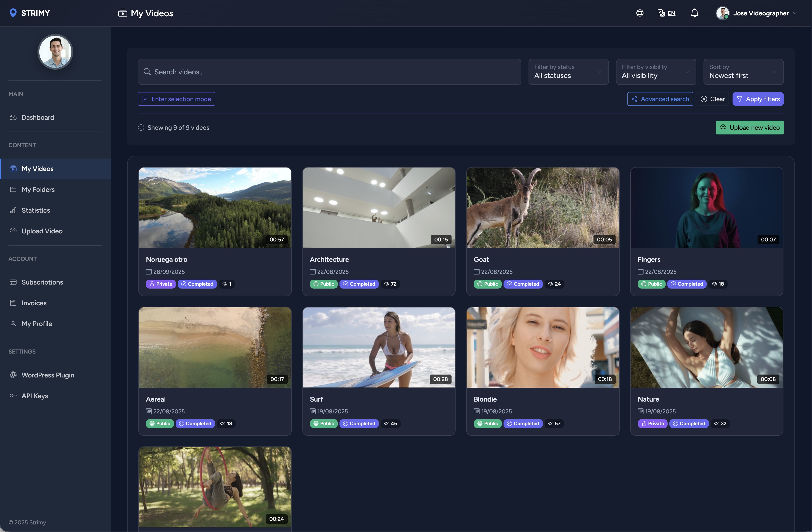
Task: Focus the Search videos input field
Action: pyautogui.click(x=329, y=72)
